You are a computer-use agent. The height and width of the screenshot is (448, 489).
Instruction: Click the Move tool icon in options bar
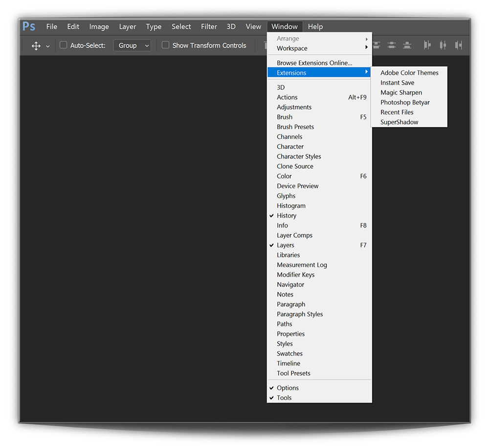tap(36, 45)
